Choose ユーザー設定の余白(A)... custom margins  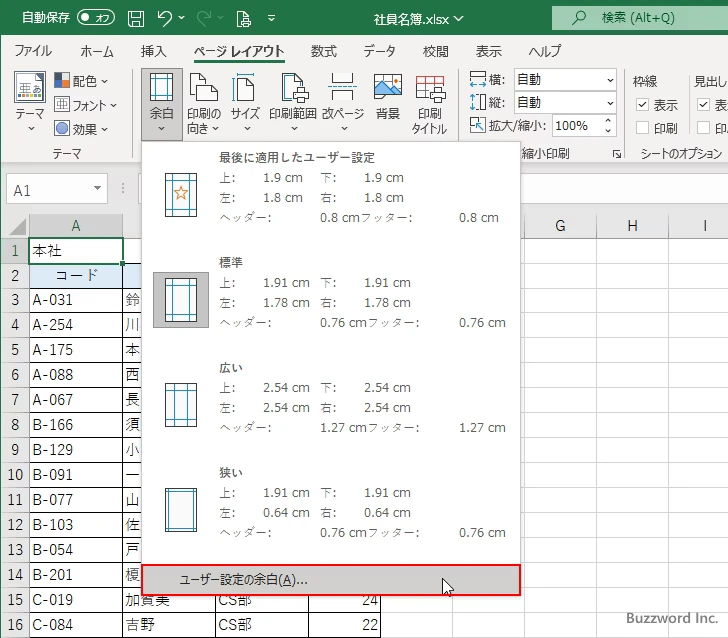click(331, 580)
